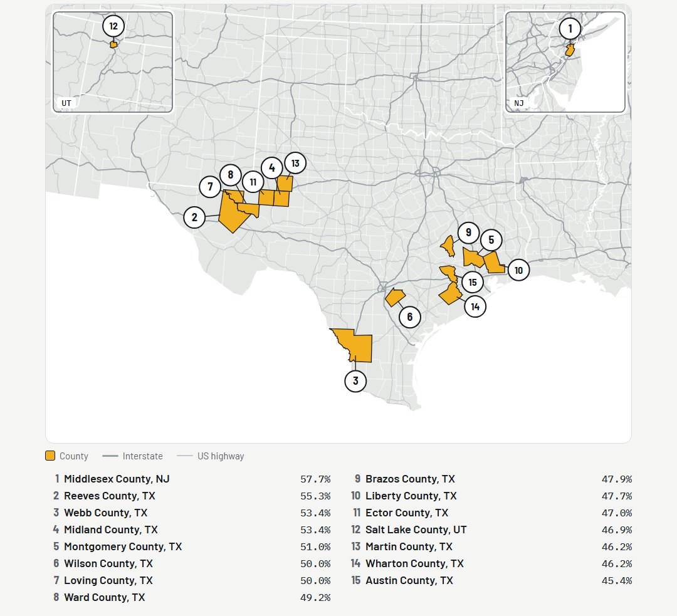
Task: Click circled marker 7 for Loving County
Action: point(210,187)
